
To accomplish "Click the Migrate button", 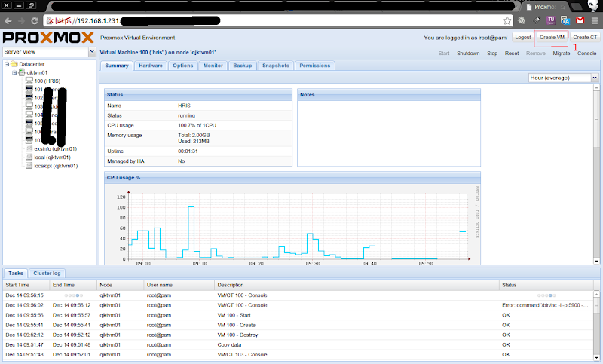I will pos(562,54).
